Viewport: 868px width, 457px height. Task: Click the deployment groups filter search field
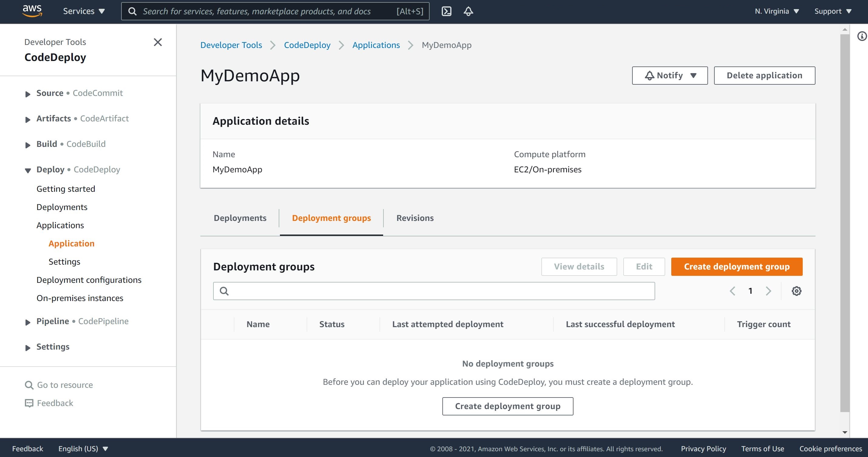434,291
